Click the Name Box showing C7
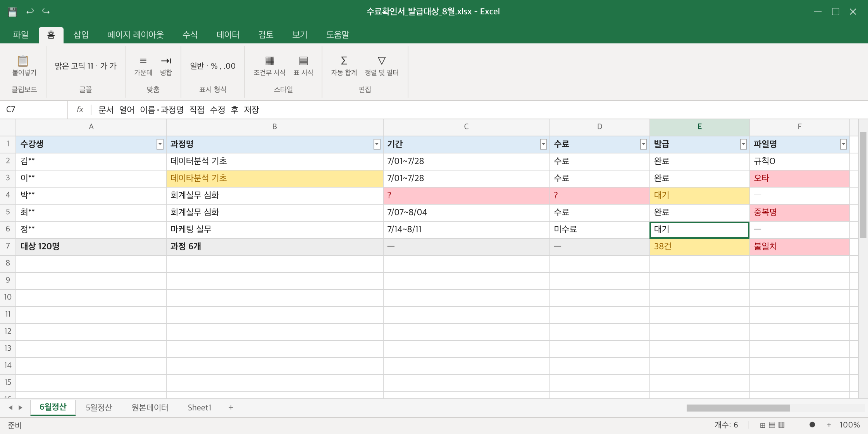Viewport: 868px width, 434px height. (x=34, y=110)
